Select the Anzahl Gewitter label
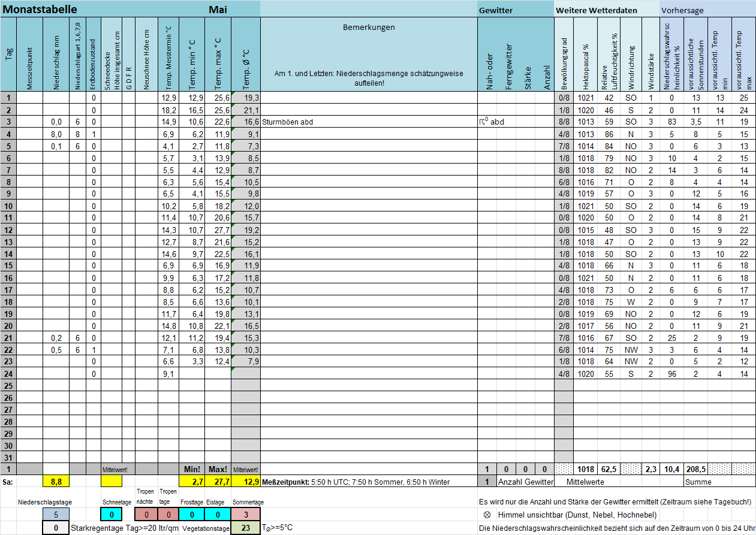 pyautogui.click(x=526, y=482)
